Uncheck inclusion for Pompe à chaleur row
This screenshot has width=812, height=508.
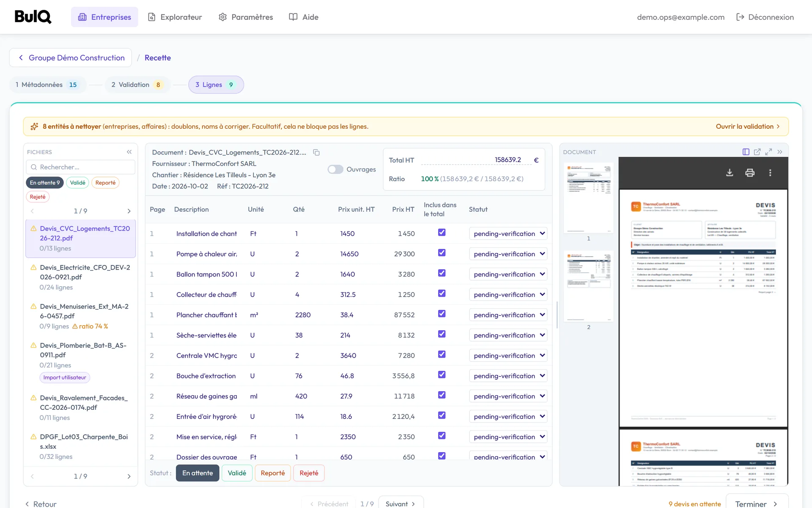442,253
